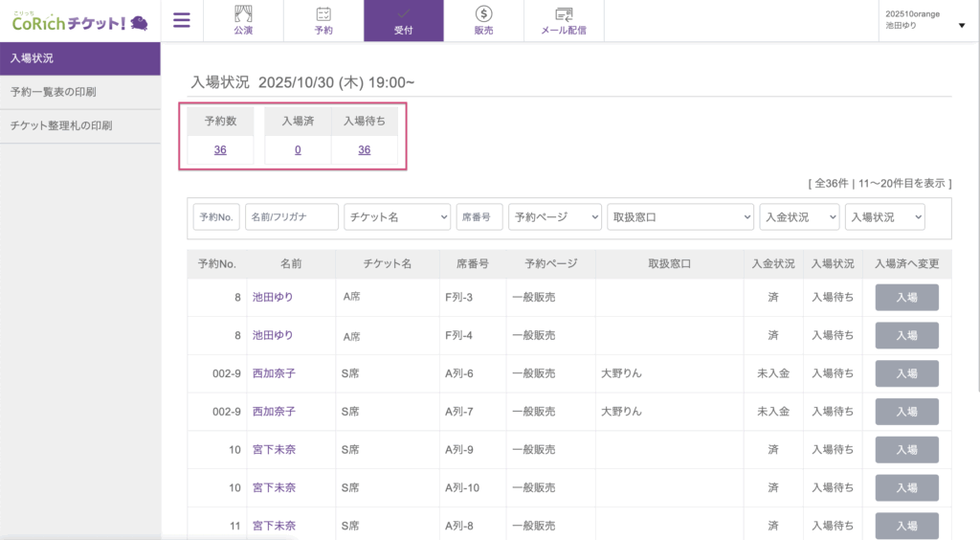Open the メール配信 mail icon

point(564,13)
